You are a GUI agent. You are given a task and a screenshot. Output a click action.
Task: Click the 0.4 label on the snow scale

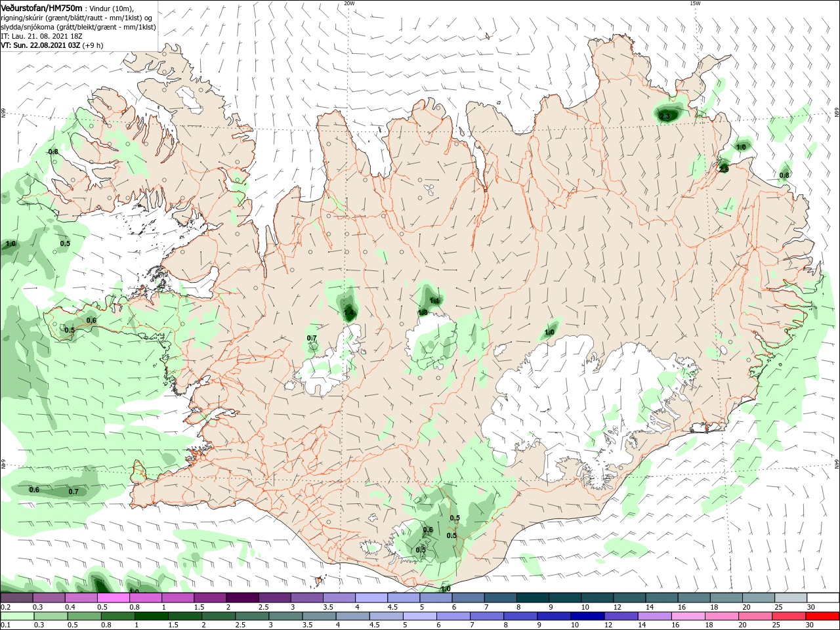pyautogui.click(x=70, y=607)
